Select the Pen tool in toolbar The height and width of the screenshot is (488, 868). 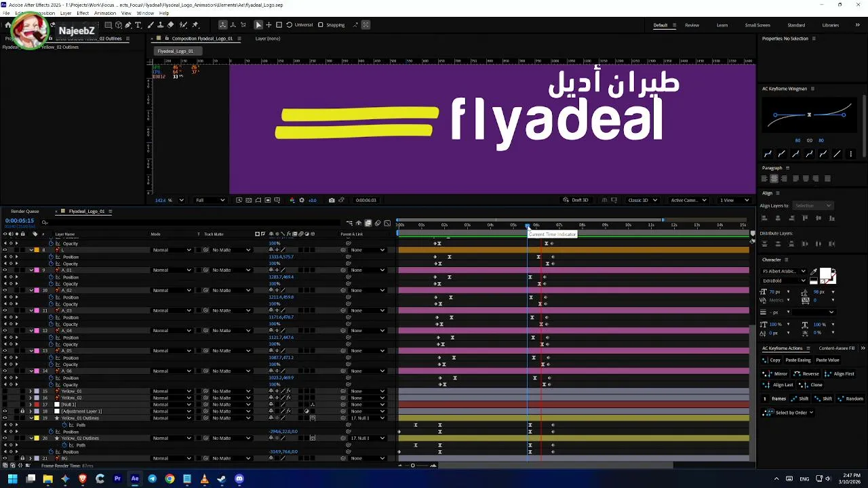(128, 25)
